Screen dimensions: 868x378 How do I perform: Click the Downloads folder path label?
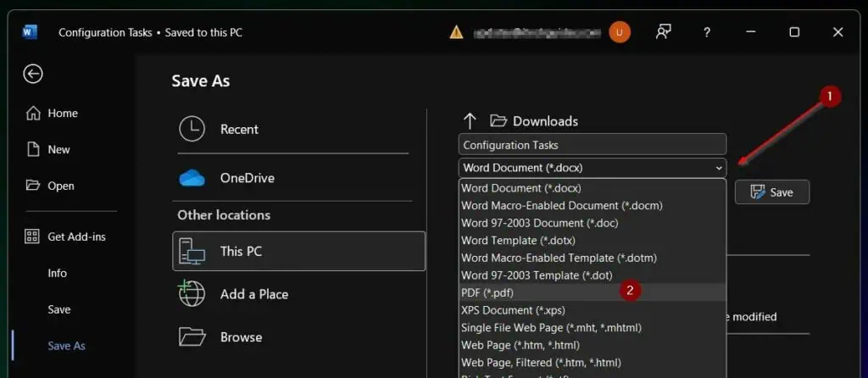click(x=545, y=121)
